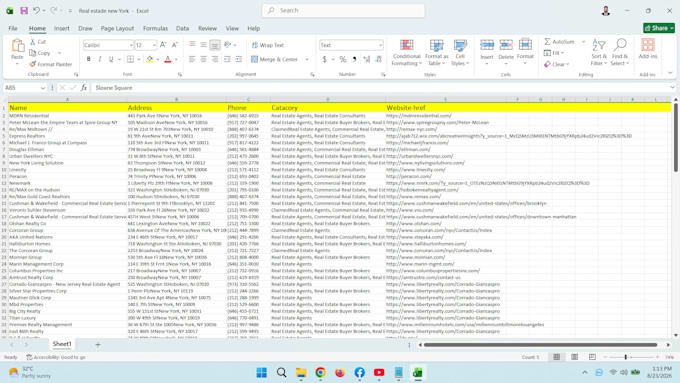
Task: Toggle Underline formatting
Action: (x=111, y=59)
